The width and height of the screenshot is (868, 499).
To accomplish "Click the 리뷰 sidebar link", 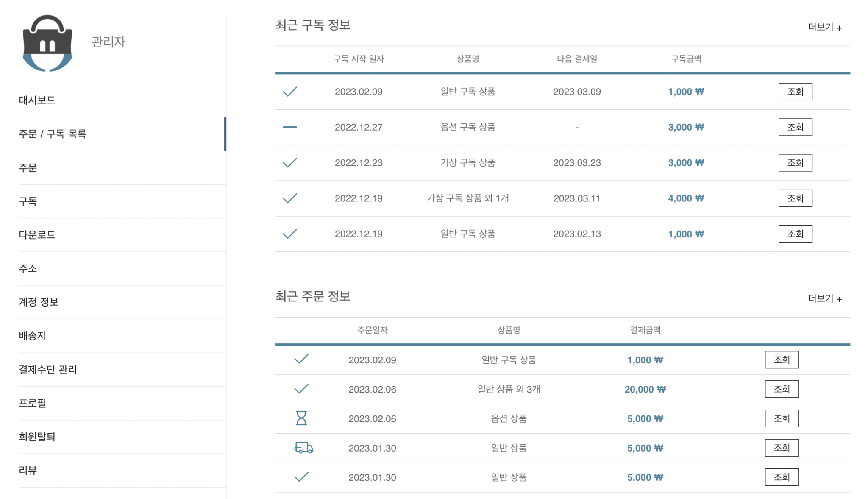I will [x=28, y=470].
